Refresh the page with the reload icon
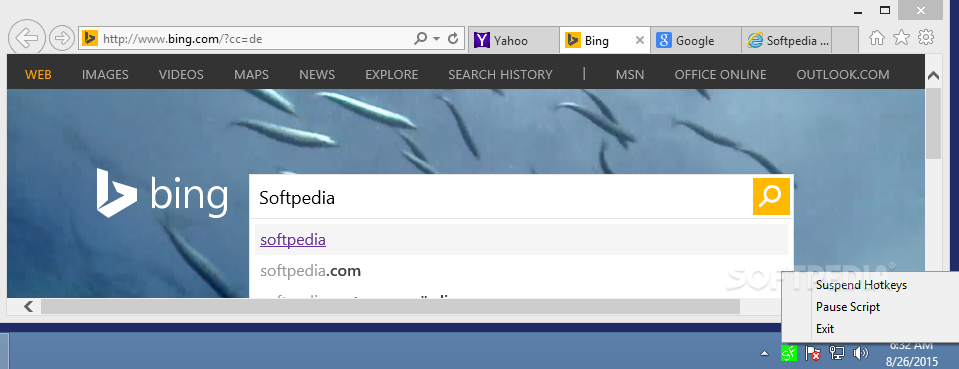The width and height of the screenshot is (959, 369). [453, 39]
